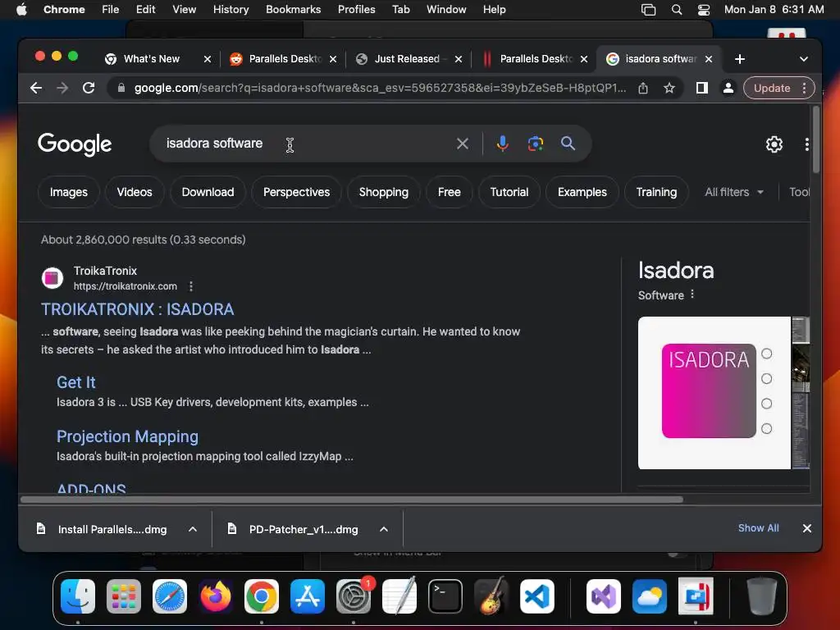Open the TROIKATRONIX : ISADORA result
This screenshot has width=840, height=630.
(138, 309)
